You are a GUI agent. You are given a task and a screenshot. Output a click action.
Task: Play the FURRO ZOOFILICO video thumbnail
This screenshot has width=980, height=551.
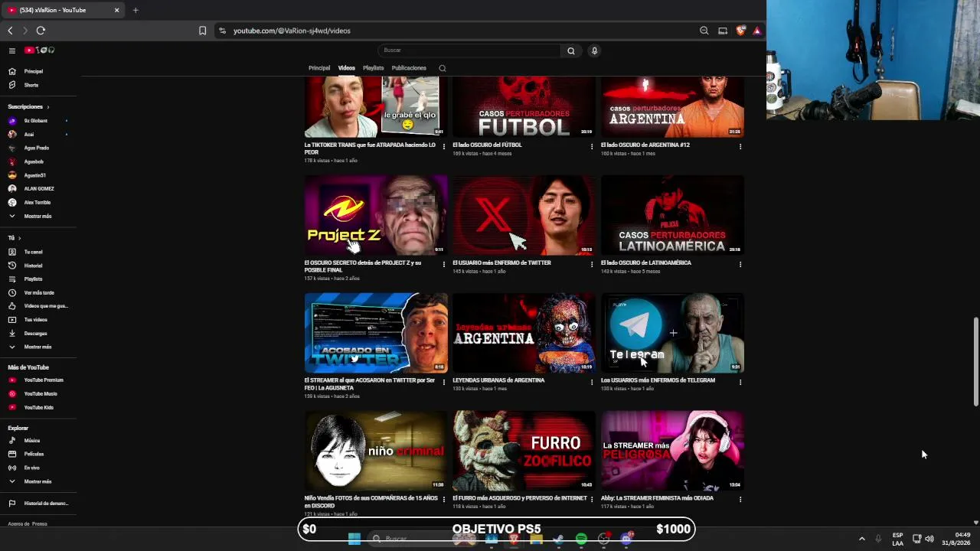tap(524, 451)
